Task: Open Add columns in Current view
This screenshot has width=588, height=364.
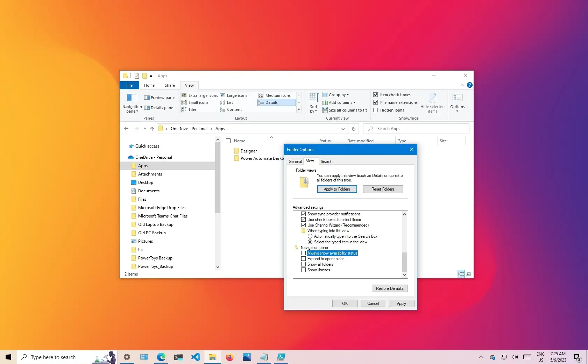Action: point(339,102)
